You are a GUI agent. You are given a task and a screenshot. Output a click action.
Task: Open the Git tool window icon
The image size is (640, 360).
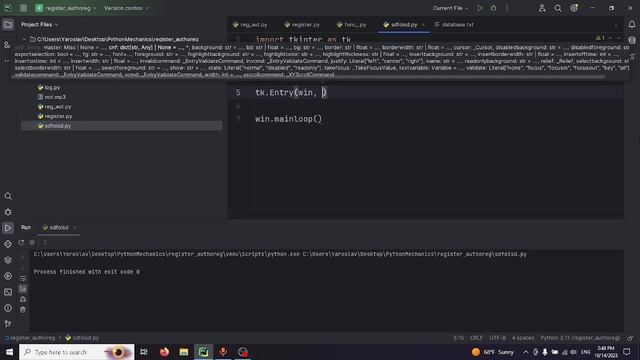[x=8, y=324]
